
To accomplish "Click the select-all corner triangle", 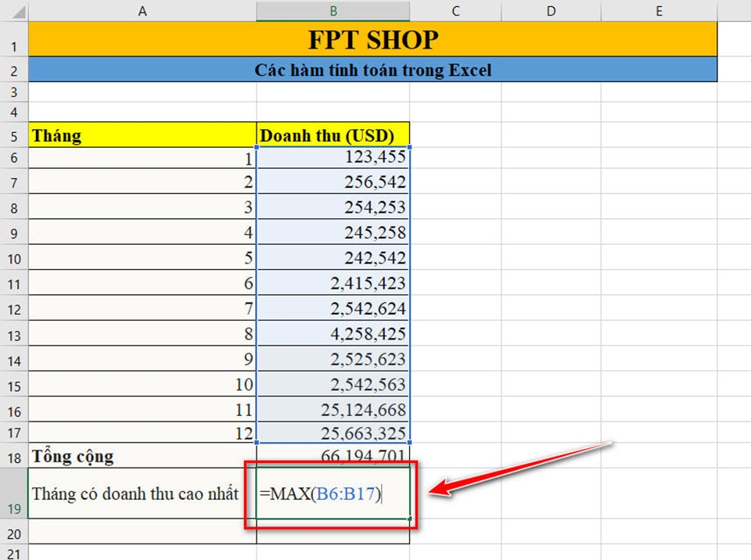I will coord(18,12).
